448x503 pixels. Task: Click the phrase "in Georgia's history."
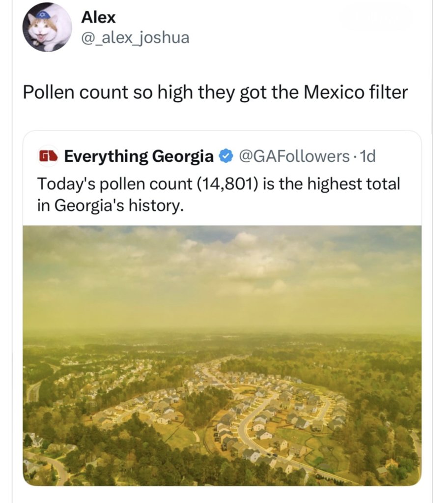point(111,206)
